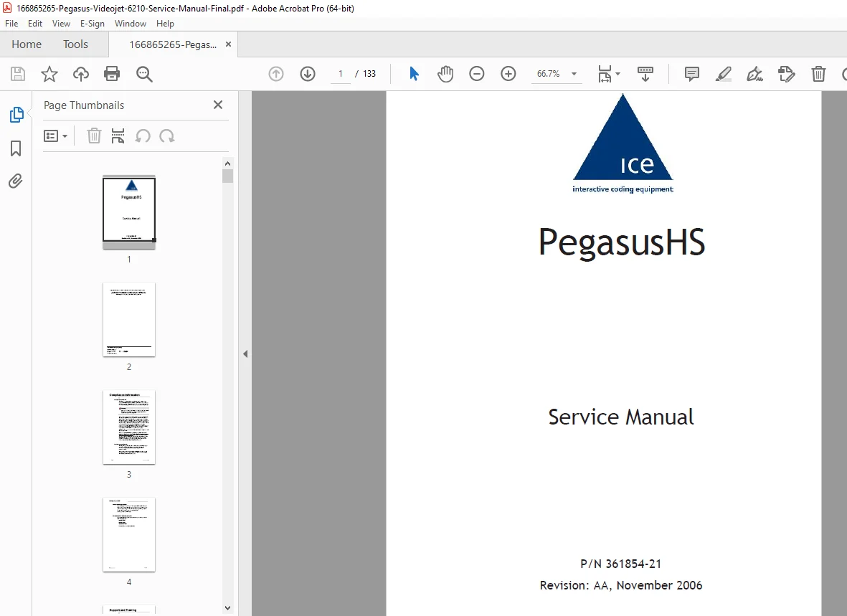Screen dimensions: 847x616
Task: Select the 166865265-Pegas document tab
Action: pyautogui.click(x=173, y=45)
